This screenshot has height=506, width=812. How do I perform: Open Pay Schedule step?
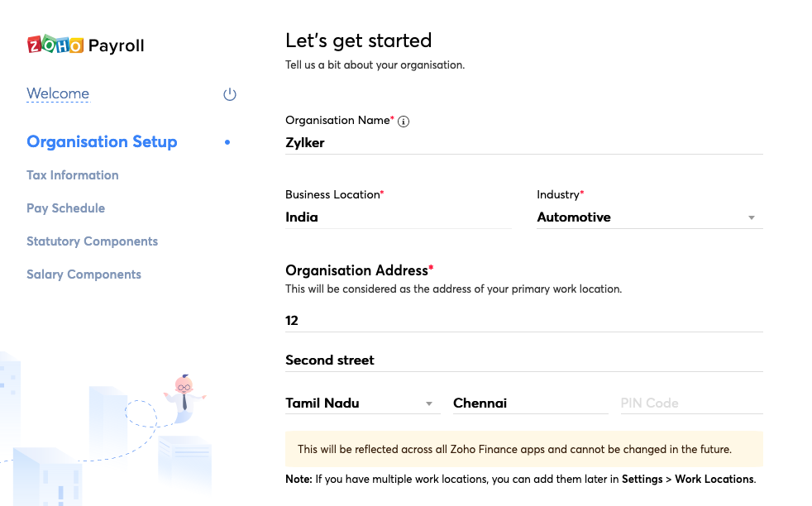point(65,208)
